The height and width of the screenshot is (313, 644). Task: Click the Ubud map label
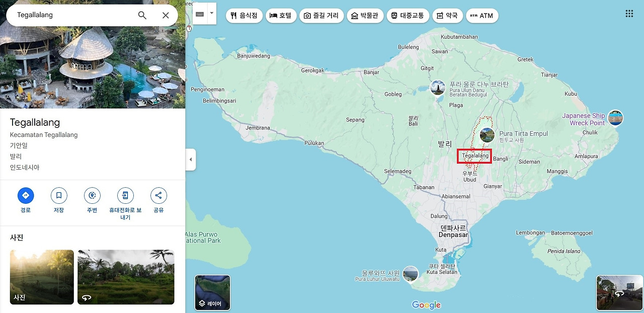[x=469, y=180]
